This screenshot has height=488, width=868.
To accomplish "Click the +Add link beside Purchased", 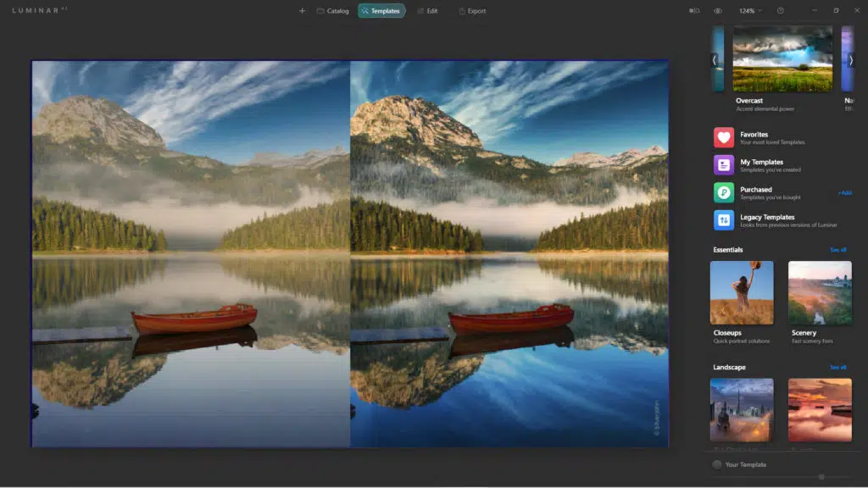I will click(x=845, y=192).
